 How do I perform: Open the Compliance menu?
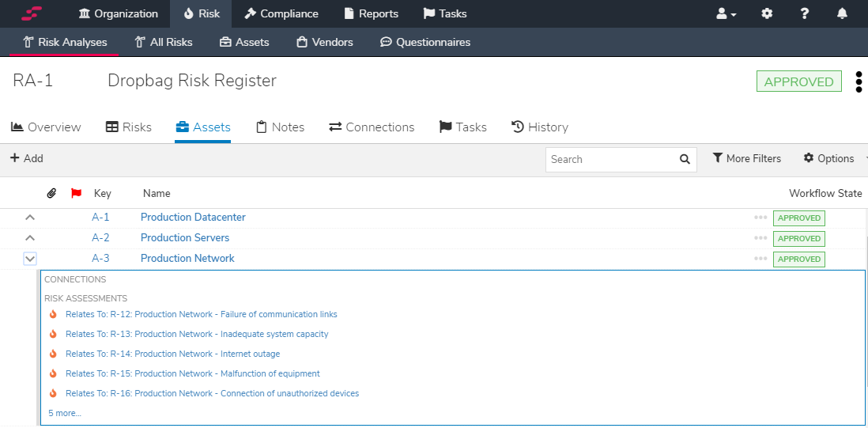(281, 13)
